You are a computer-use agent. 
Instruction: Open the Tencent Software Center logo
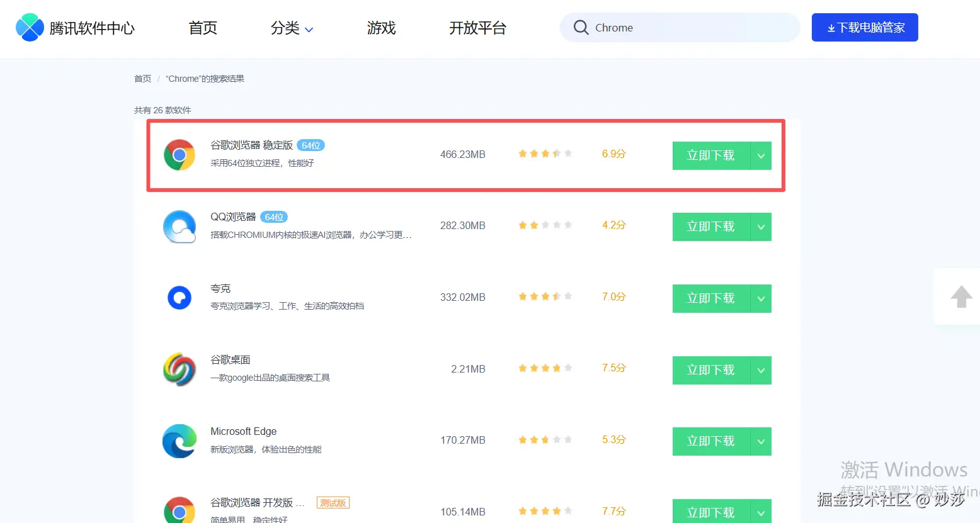[x=75, y=28]
